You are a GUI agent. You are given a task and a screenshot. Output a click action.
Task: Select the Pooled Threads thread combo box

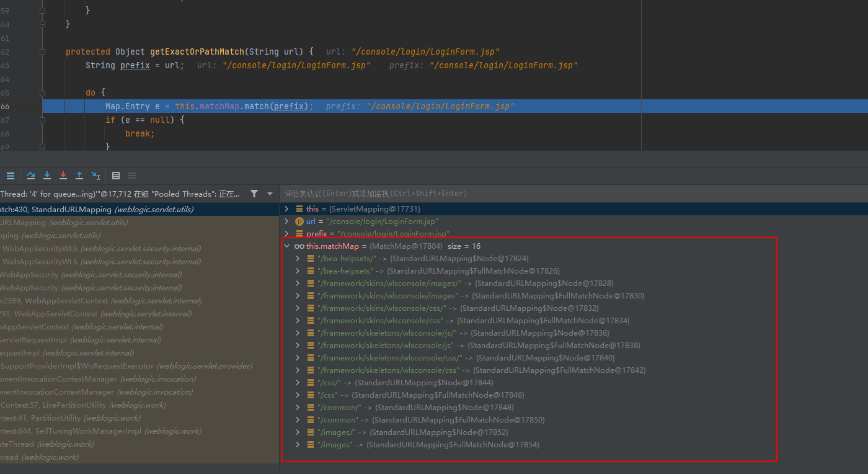[x=120, y=194]
